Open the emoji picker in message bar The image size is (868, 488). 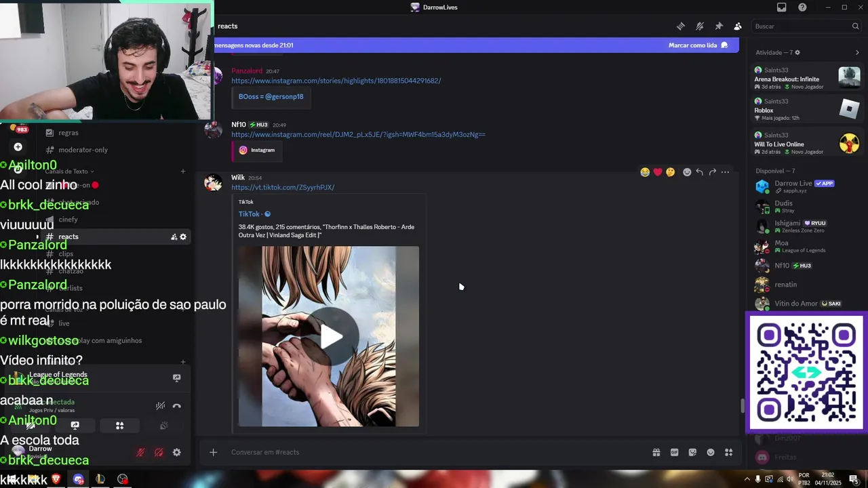(x=711, y=452)
